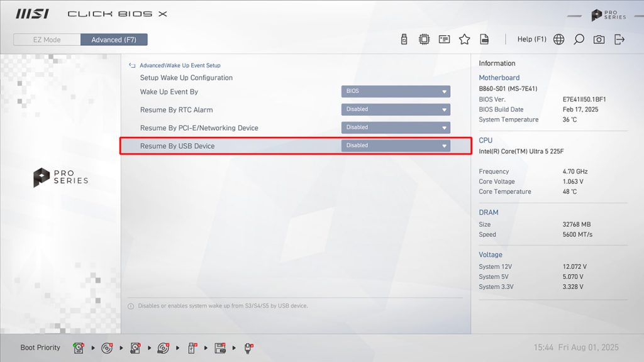Click System 5V value 5.070 V

click(x=573, y=277)
